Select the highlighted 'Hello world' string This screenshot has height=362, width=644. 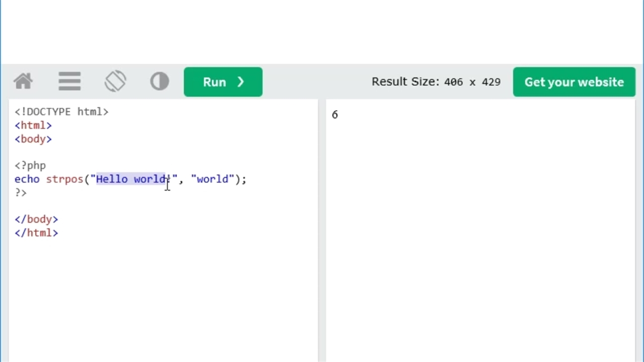tap(132, 179)
